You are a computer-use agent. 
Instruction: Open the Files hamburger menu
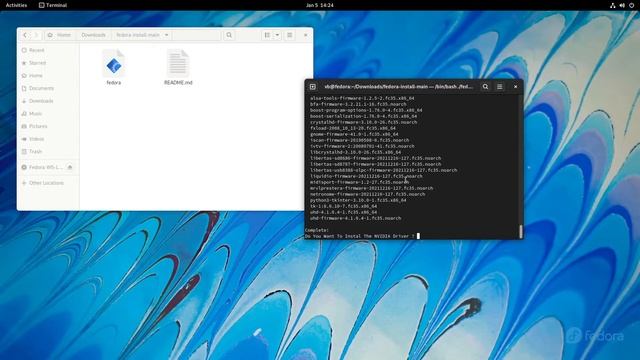[289, 35]
